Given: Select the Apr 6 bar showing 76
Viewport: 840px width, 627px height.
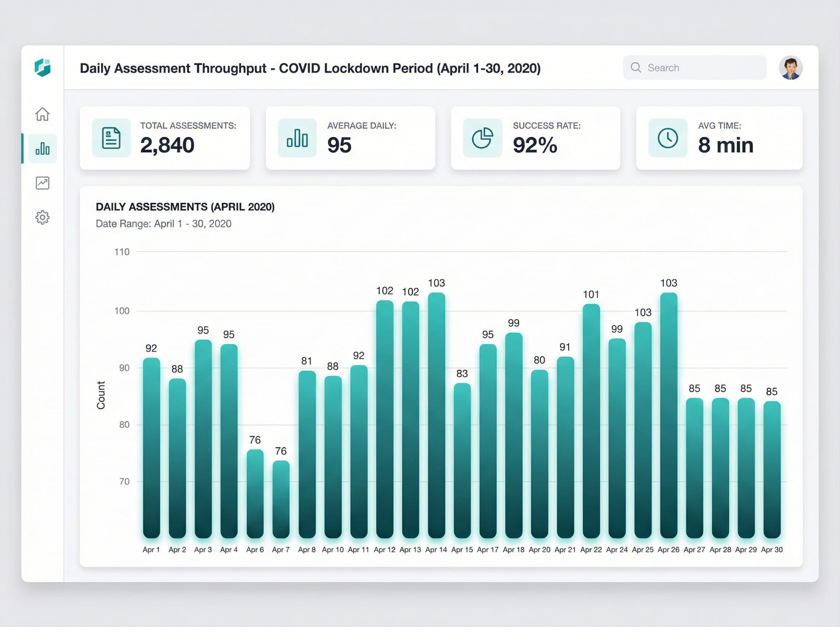Looking at the screenshot, I should click(255, 494).
